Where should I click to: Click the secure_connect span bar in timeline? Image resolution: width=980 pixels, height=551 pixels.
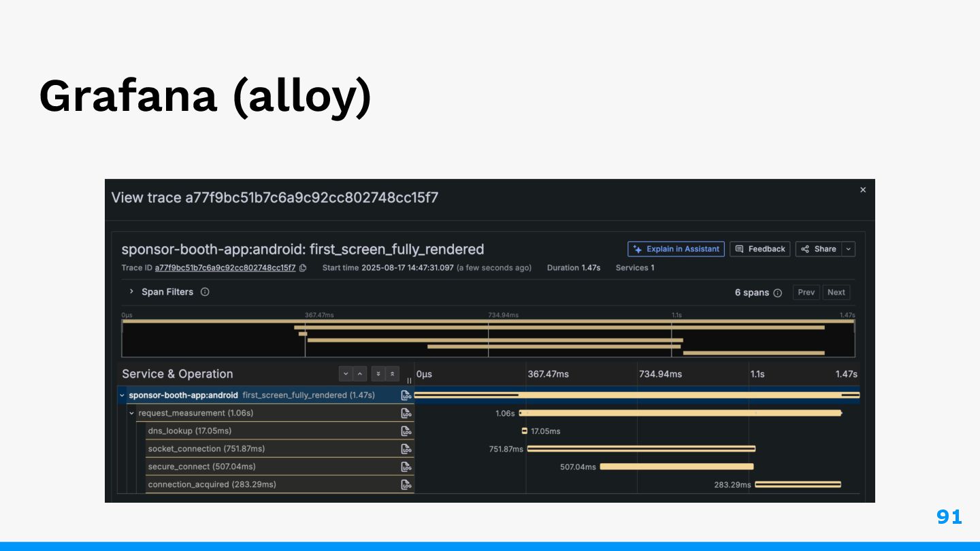point(676,467)
